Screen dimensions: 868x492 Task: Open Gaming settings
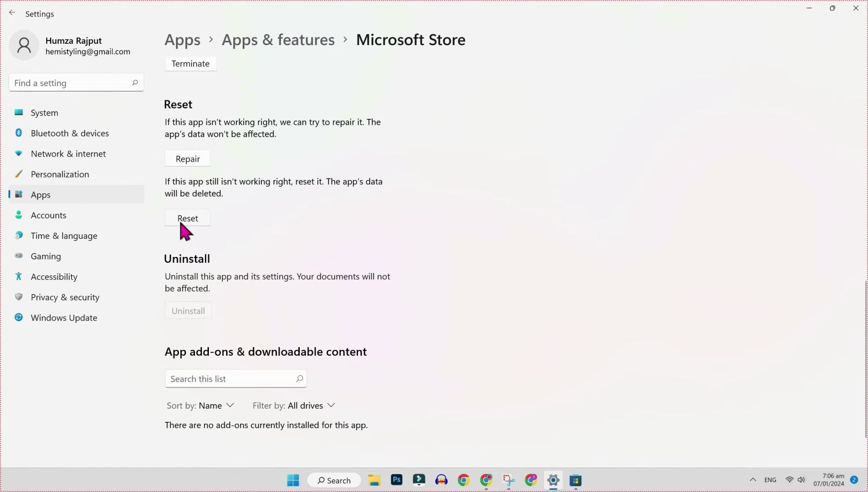click(76, 256)
